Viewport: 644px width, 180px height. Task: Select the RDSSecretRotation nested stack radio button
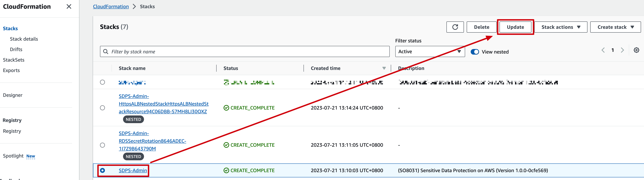(x=102, y=145)
